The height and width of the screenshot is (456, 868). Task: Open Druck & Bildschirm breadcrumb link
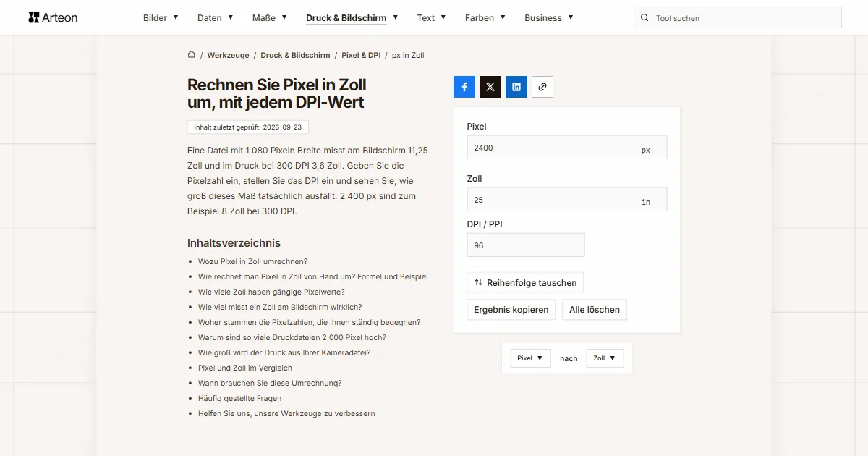(295, 55)
